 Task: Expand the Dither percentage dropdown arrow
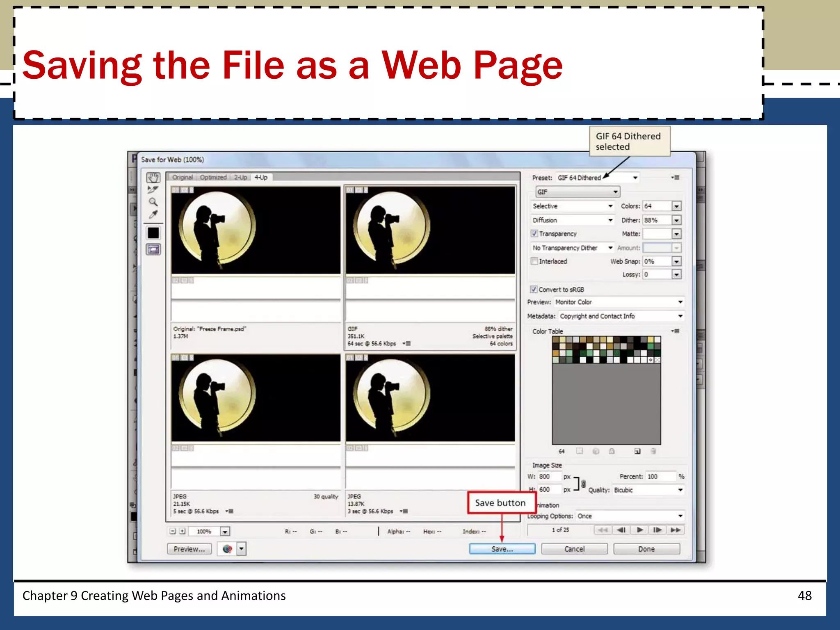coord(676,220)
